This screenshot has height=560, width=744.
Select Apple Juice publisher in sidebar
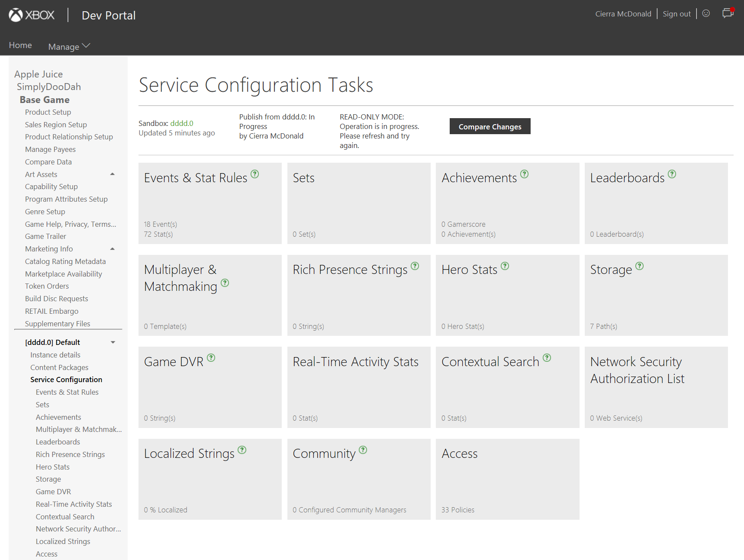[x=39, y=74]
